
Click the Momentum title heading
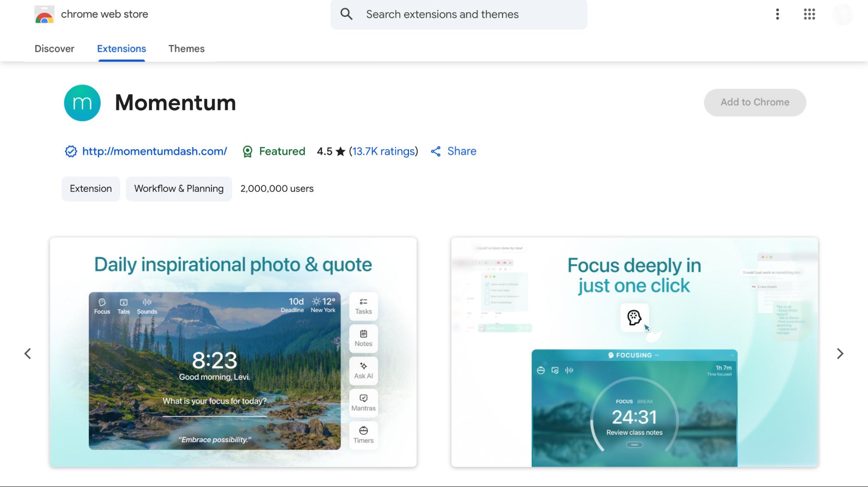point(175,103)
